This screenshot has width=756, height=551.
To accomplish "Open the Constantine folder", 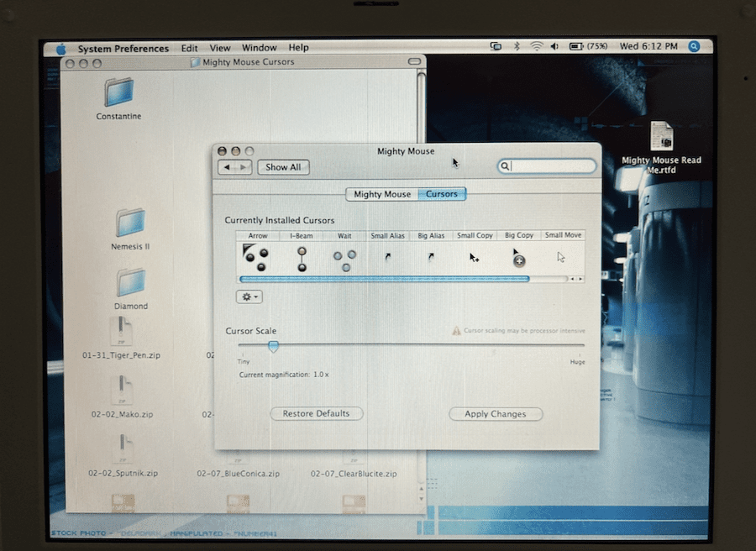I will (118, 92).
